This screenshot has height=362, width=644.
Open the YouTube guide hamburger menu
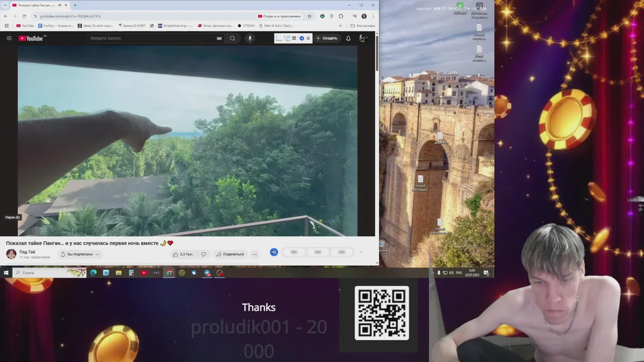pyautogui.click(x=9, y=38)
